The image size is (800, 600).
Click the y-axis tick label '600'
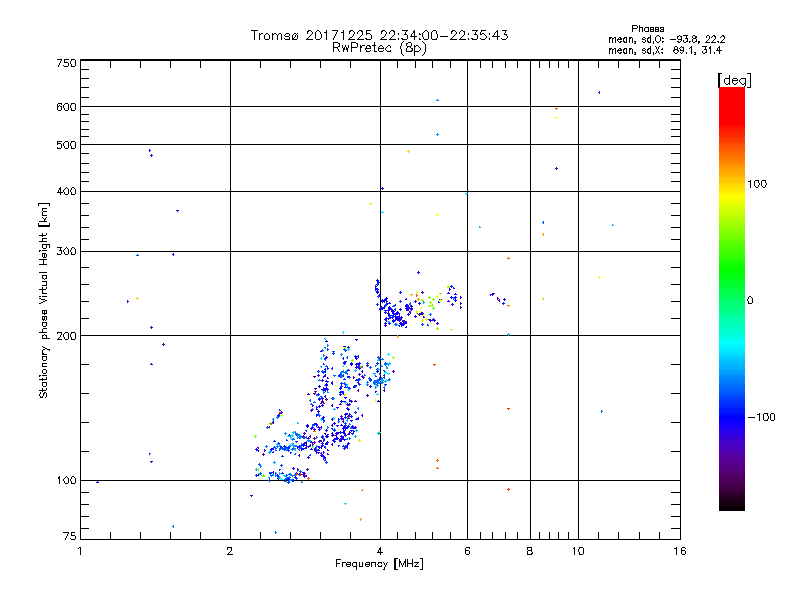(66, 107)
